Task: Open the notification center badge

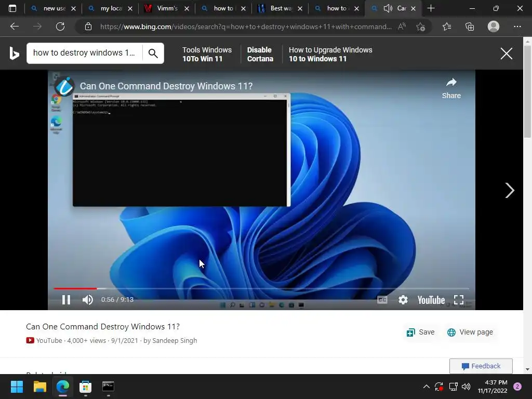Action: [517, 387]
